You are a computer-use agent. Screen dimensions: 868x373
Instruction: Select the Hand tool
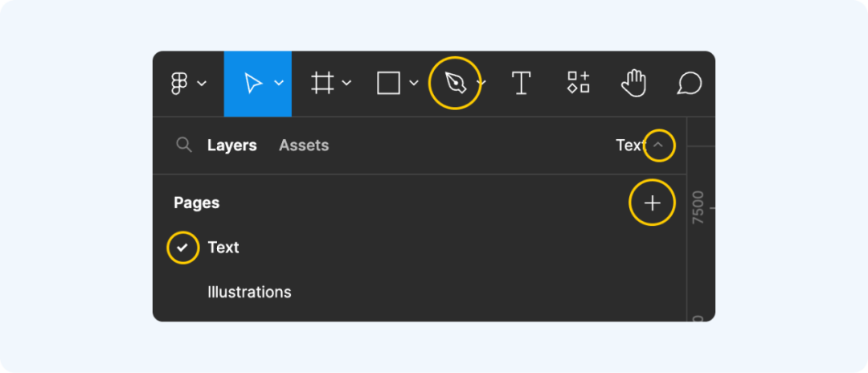pyautogui.click(x=633, y=83)
